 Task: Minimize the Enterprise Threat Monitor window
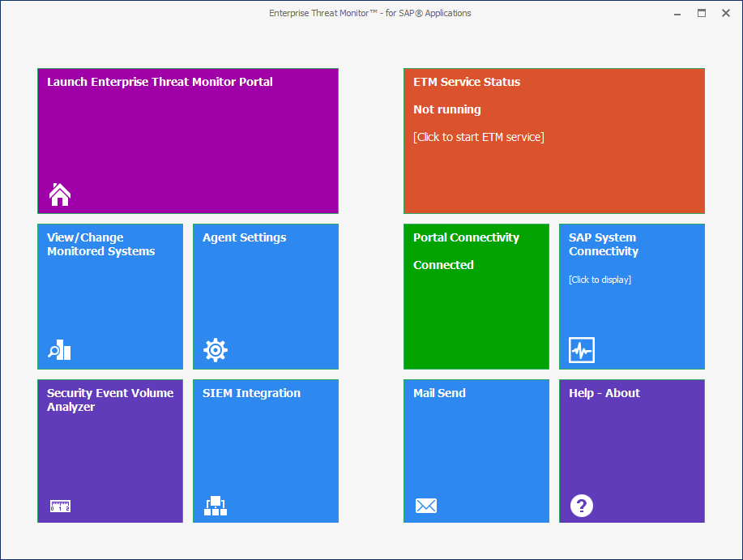click(677, 14)
